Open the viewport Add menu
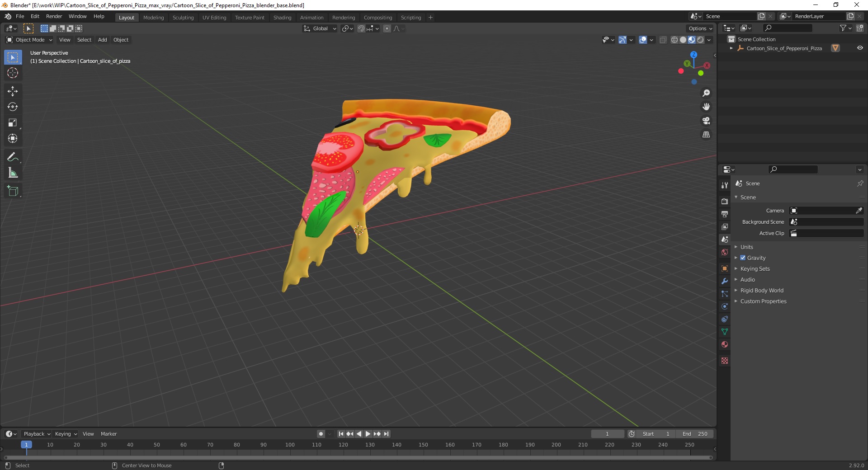The width and height of the screenshot is (868, 470). pyautogui.click(x=103, y=40)
